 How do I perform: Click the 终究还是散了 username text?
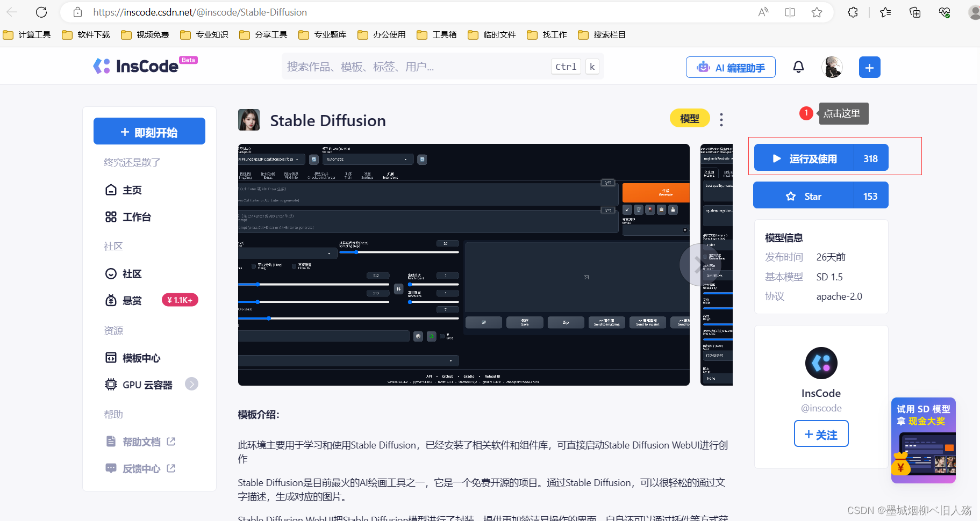coord(132,162)
